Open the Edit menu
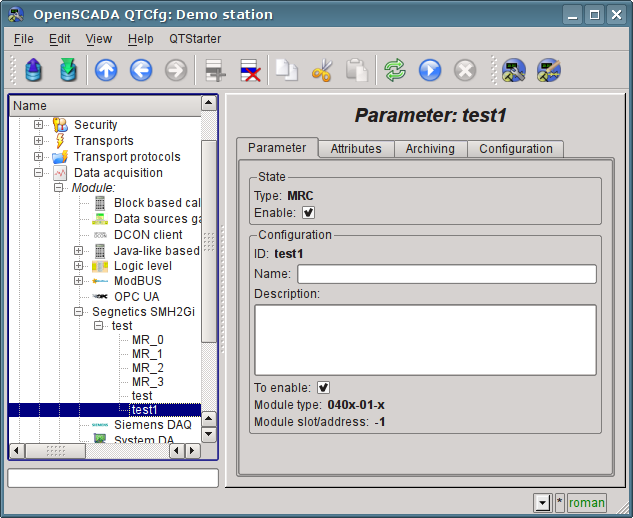Image resolution: width=633 pixels, height=518 pixels. pos(59,39)
